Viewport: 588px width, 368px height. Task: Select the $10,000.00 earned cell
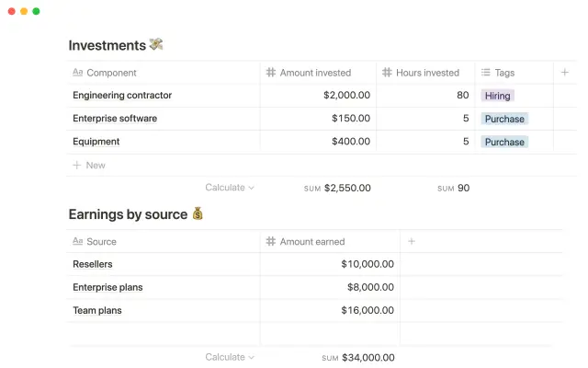tap(330, 264)
